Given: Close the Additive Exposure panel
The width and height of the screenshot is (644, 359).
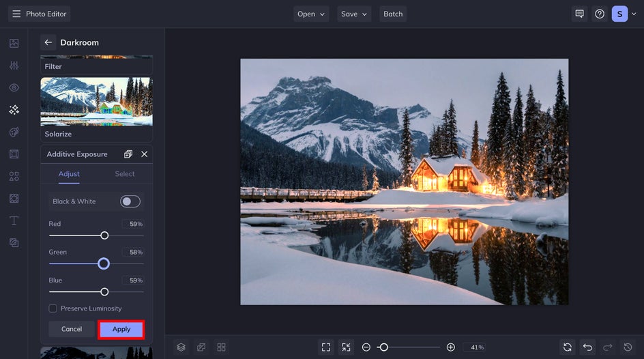Looking at the screenshot, I should 144,154.
